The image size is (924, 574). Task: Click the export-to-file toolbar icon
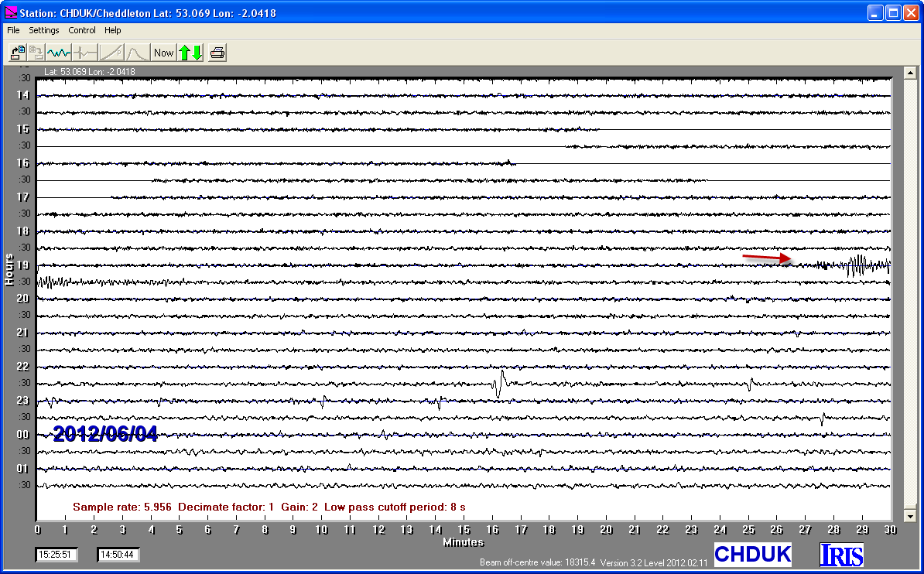coord(18,53)
